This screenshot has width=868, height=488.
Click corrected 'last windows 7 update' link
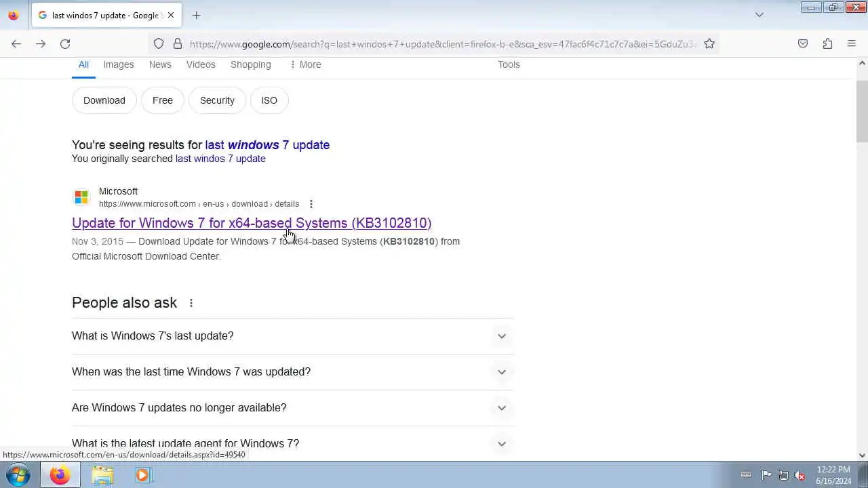click(x=267, y=145)
